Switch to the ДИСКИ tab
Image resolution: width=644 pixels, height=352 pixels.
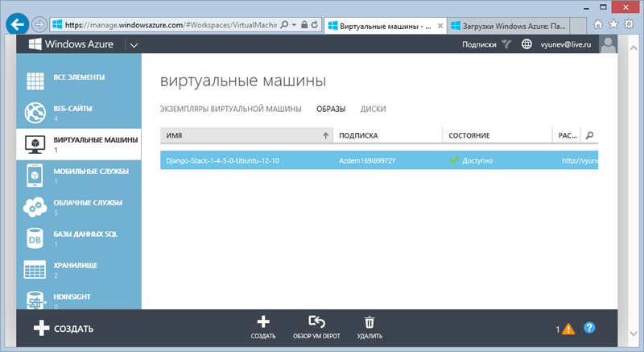(373, 109)
